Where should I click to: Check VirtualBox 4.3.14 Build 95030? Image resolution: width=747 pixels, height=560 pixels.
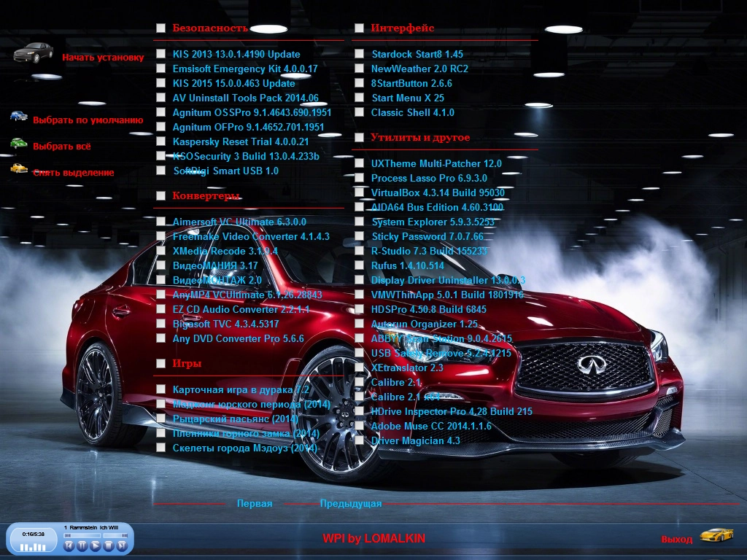(x=359, y=192)
